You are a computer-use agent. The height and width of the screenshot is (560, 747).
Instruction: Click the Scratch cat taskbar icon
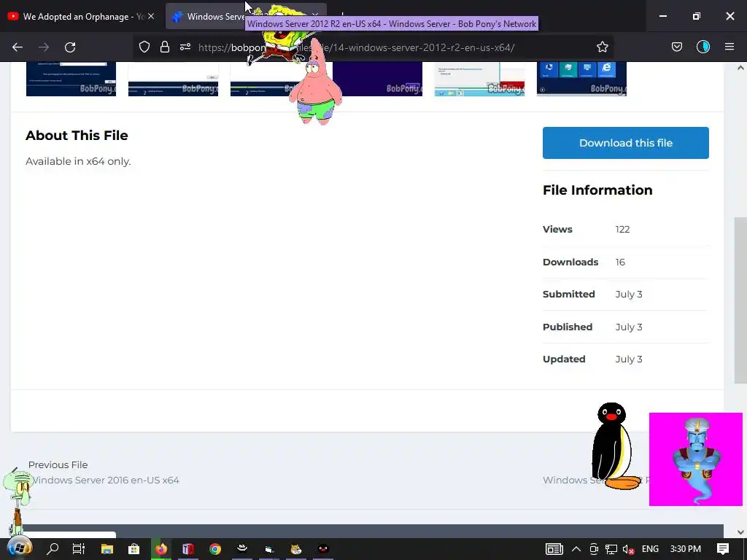[296, 549]
